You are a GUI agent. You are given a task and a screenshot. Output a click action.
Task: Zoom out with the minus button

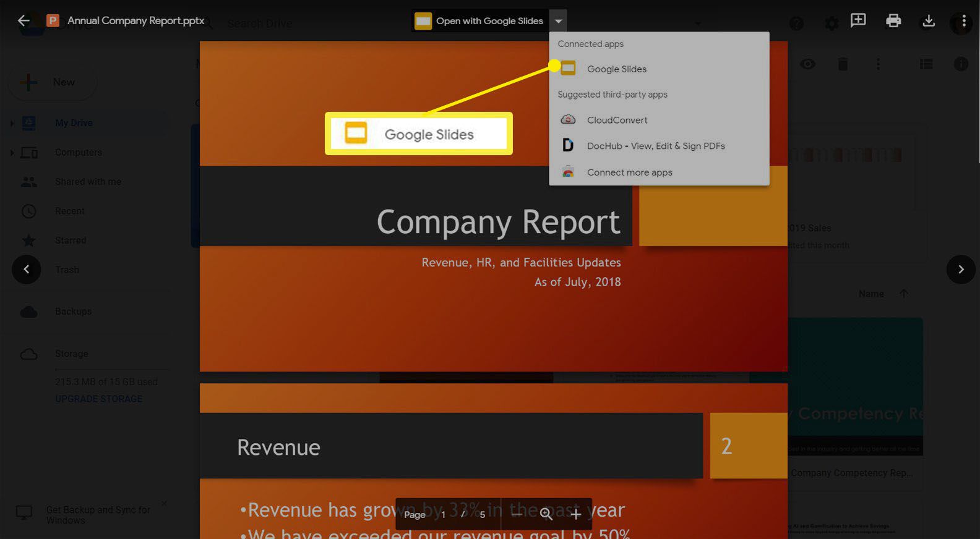517,514
